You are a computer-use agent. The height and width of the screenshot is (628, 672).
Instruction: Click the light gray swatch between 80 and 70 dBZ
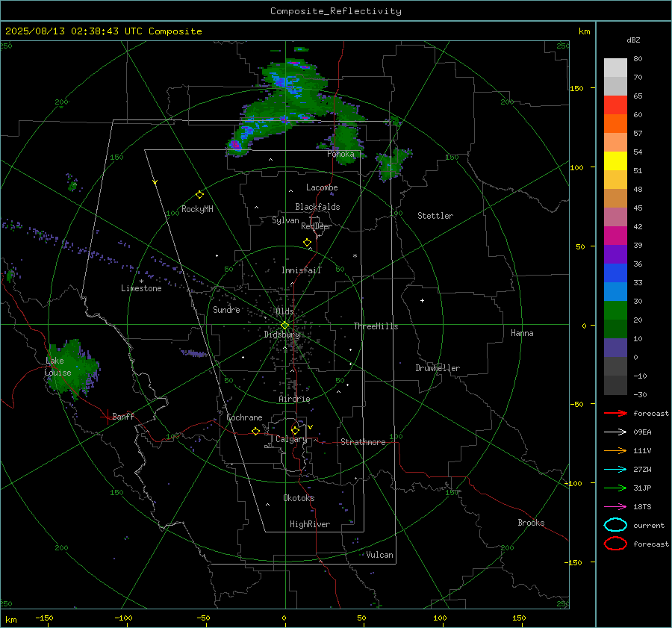click(x=615, y=68)
